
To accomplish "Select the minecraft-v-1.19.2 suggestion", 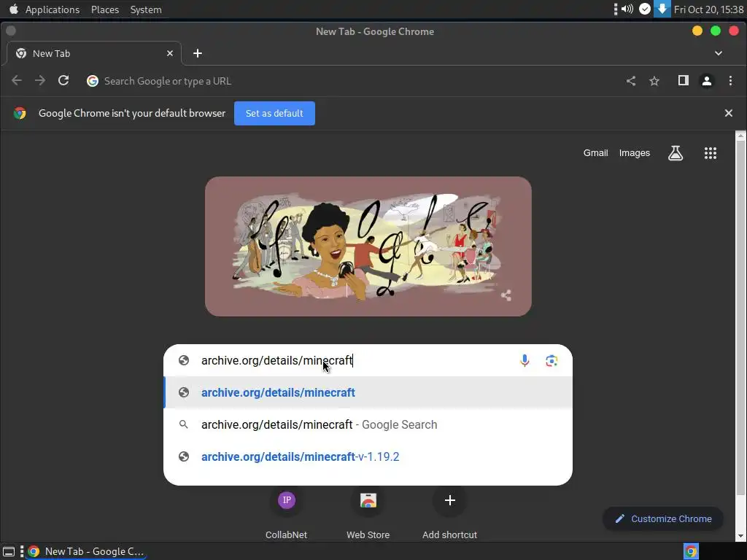I will click(368, 456).
